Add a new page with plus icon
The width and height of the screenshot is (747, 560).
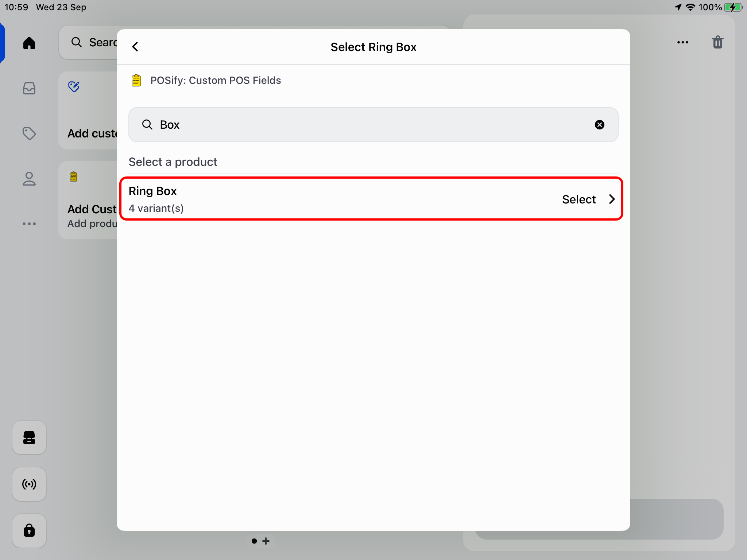tap(266, 541)
